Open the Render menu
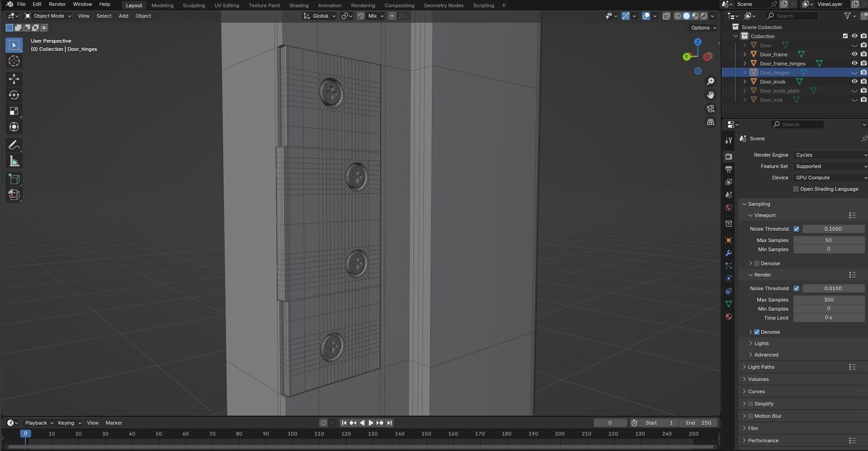Image resolution: width=868 pixels, height=451 pixels. tap(57, 4)
